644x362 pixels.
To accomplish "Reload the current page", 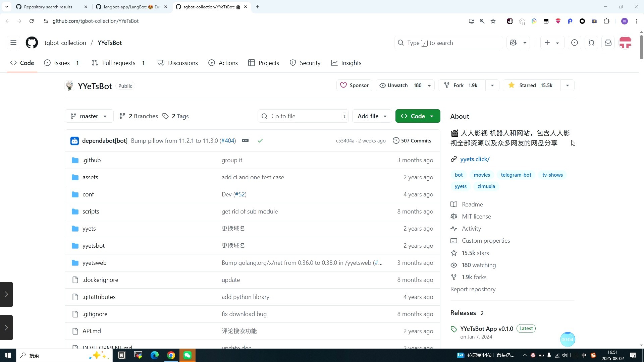I will [x=32, y=21].
